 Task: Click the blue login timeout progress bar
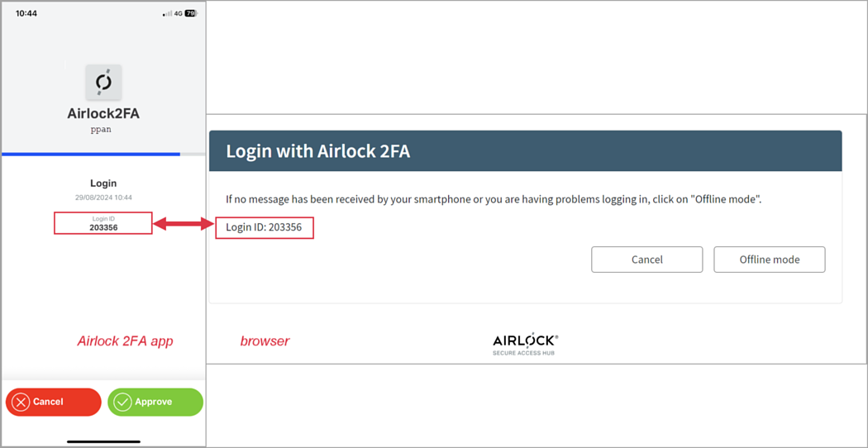coord(91,154)
